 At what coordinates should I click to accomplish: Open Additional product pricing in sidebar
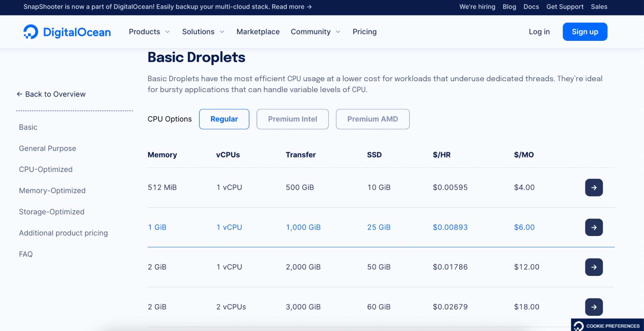tap(63, 233)
